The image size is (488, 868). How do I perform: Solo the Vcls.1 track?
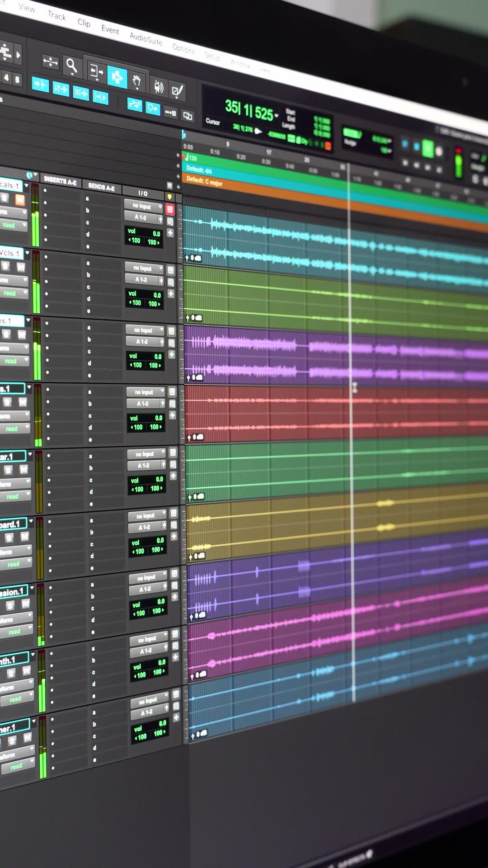point(5,266)
